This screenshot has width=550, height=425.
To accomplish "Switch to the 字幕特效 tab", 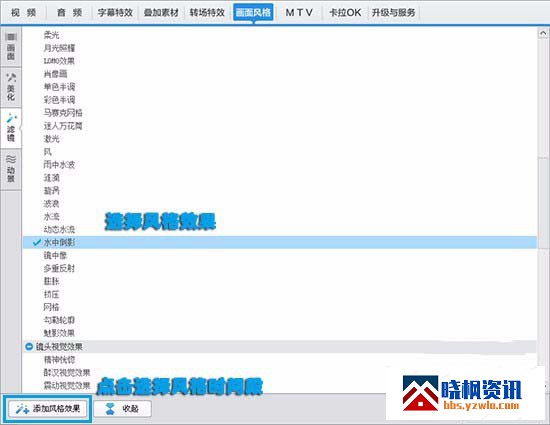I will click(x=115, y=13).
